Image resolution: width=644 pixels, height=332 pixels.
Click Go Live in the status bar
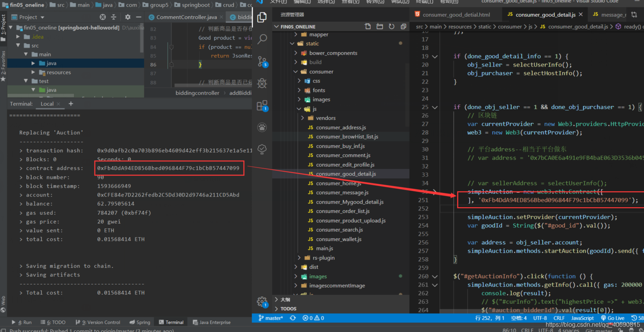pos(613,318)
